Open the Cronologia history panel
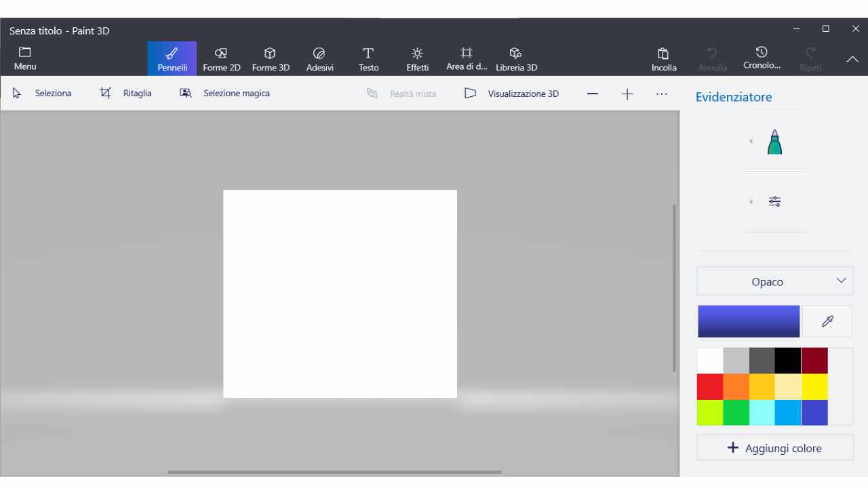Image resolution: width=868 pixels, height=488 pixels. click(762, 59)
